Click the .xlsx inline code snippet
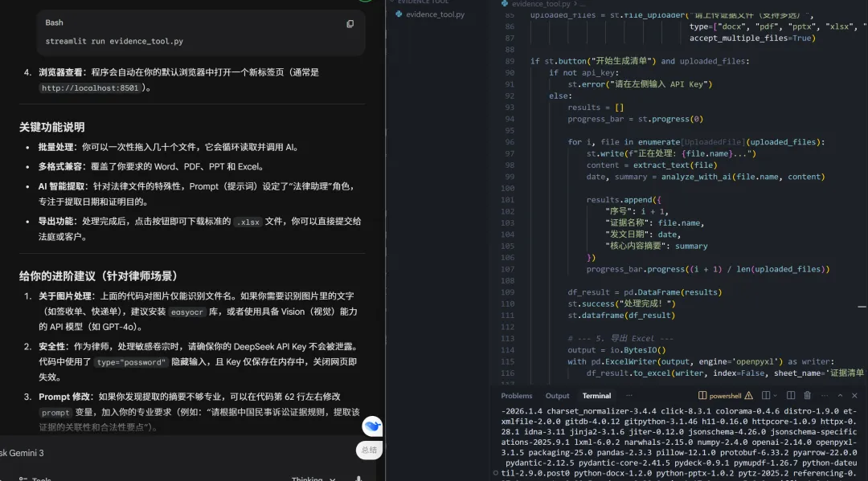This screenshot has width=868, height=481. [248, 222]
